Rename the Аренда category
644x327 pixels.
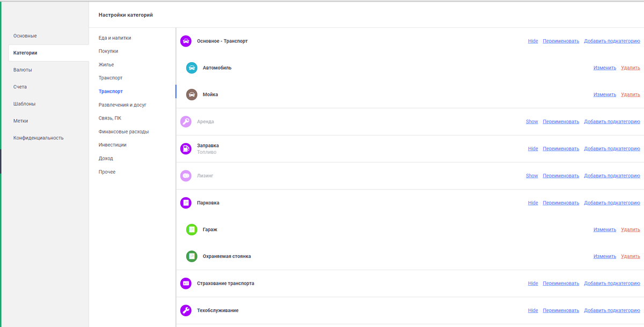pyautogui.click(x=561, y=122)
